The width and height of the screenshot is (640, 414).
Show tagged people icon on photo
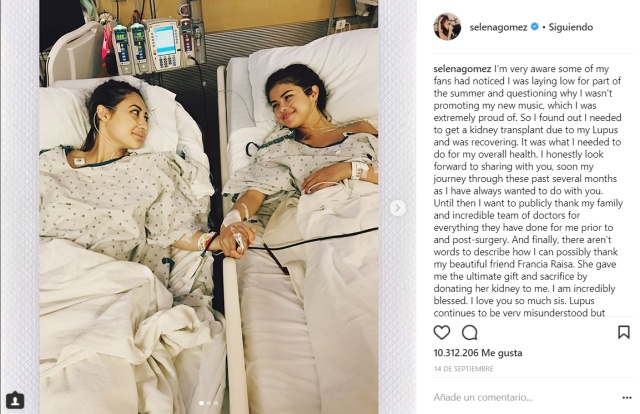click(x=15, y=401)
